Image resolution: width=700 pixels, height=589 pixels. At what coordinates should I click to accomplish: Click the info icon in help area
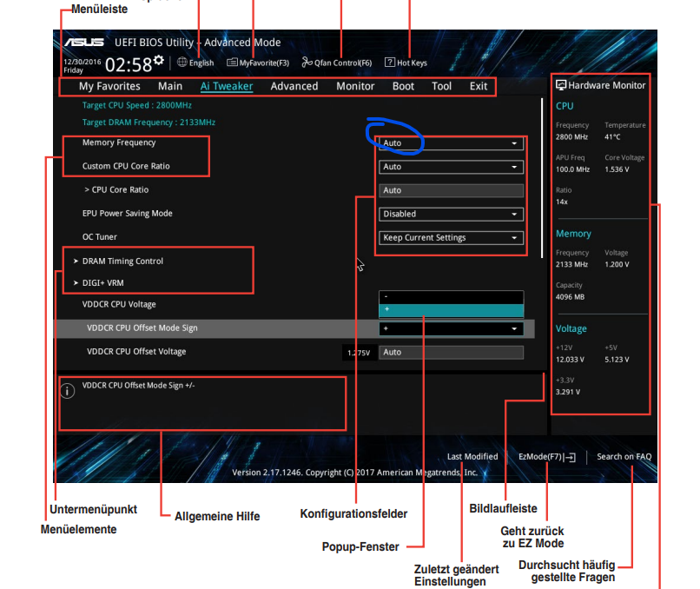coord(68,391)
